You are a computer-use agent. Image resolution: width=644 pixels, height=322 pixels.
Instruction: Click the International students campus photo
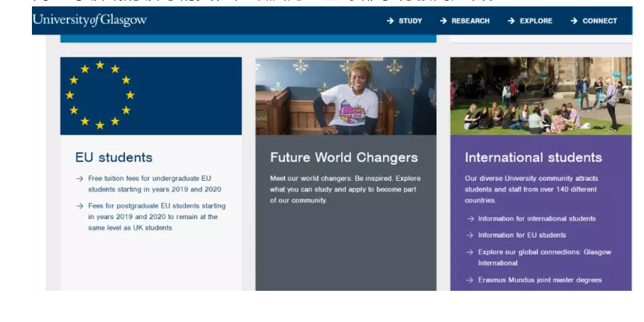(x=540, y=96)
